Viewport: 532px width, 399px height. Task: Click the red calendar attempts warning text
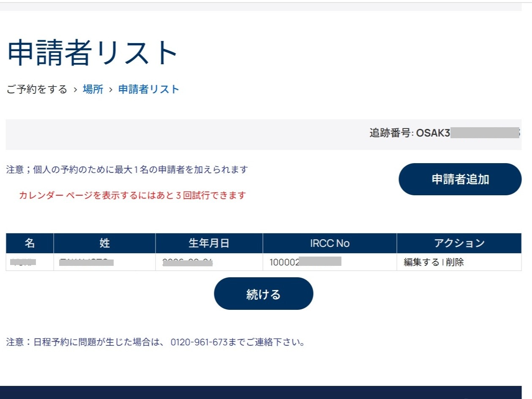coord(132,196)
